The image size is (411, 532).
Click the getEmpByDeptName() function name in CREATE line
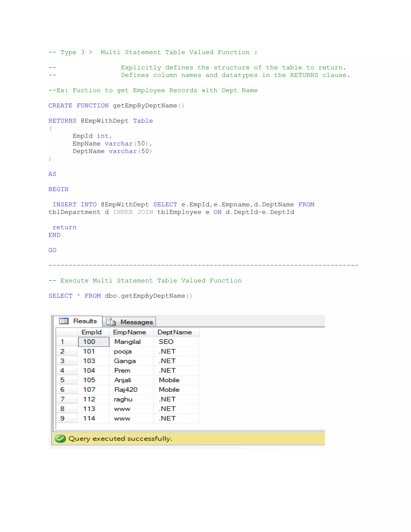pyautogui.click(x=149, y=106)
